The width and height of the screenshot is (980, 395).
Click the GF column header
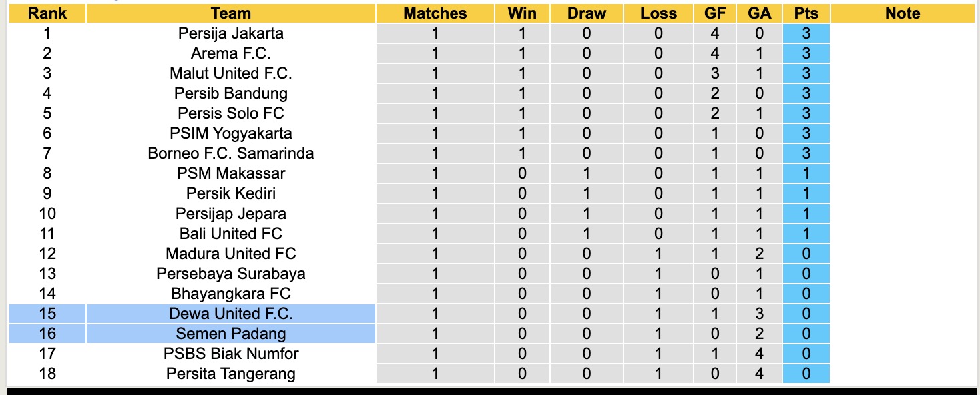pos(715,13)
